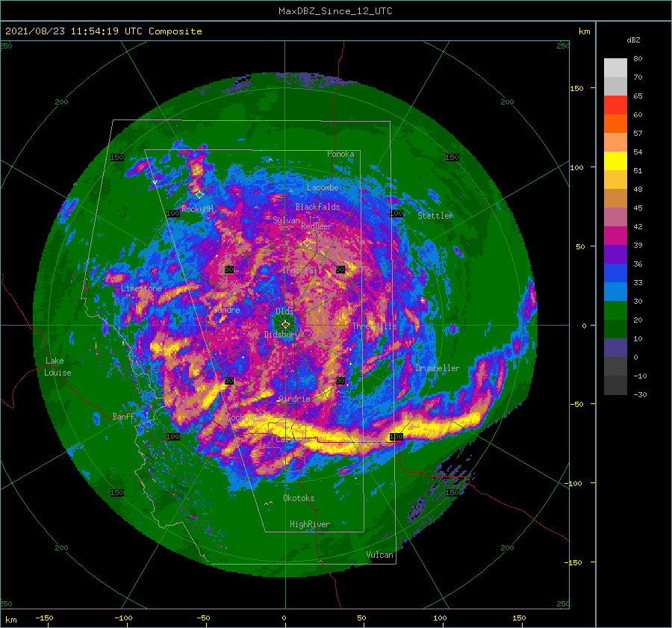Click the Blackfalds label on the map

click(317, 207)
